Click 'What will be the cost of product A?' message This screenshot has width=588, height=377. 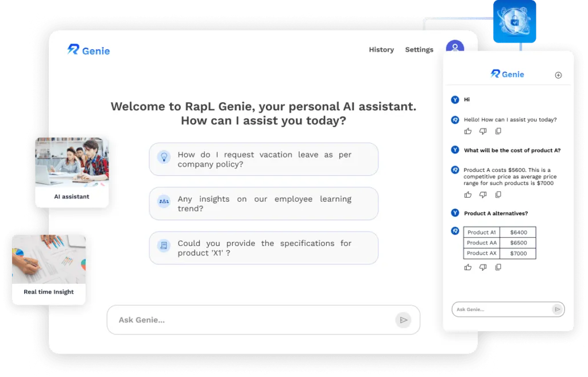point(512,150)
